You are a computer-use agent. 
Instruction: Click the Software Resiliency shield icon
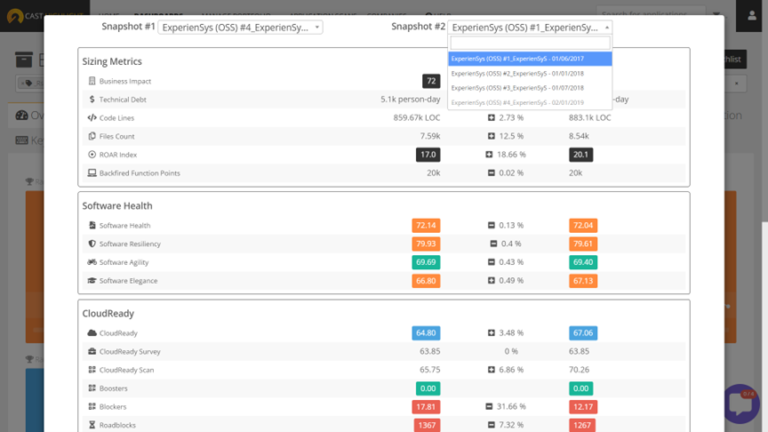click(92, 244)
